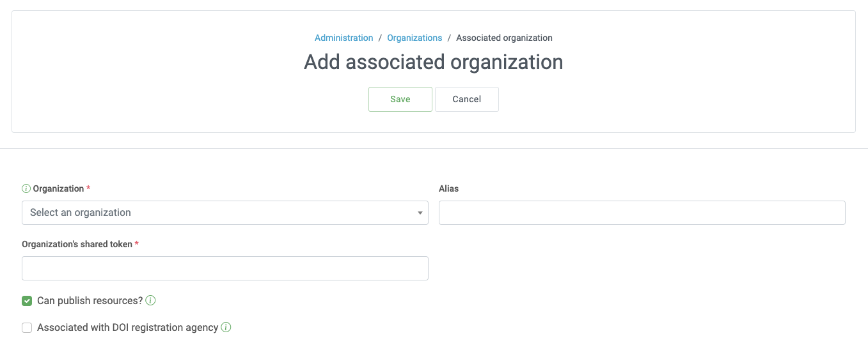Click info icon next to Can publish resources
Image resolution: width=868 pixels, height=352 pixels.
(x=151, y=300)
